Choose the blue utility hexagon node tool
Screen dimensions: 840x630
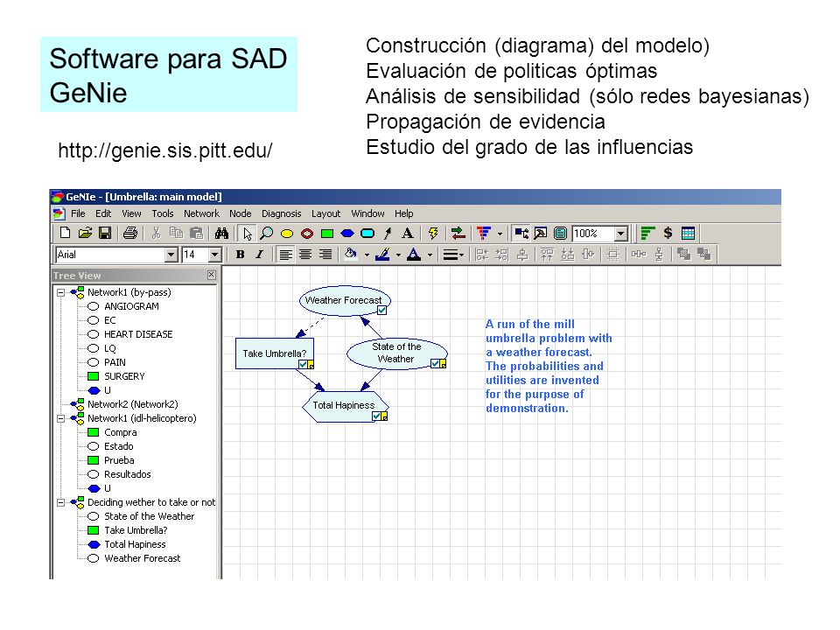[347, 234]
